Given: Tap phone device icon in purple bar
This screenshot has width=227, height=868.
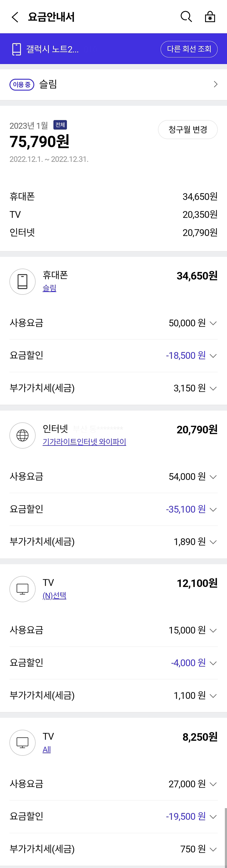Looking at the screenshot, I should 16,49.
